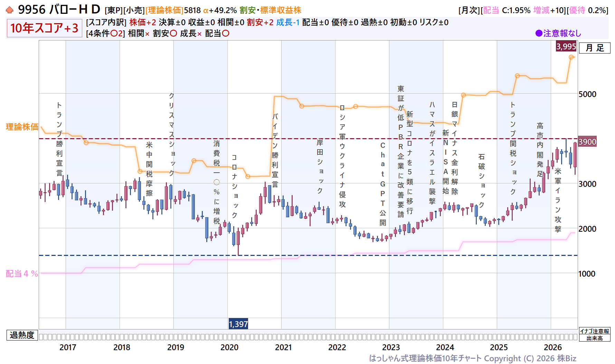Click the 過熱度 label box

[x=22, y=335]
